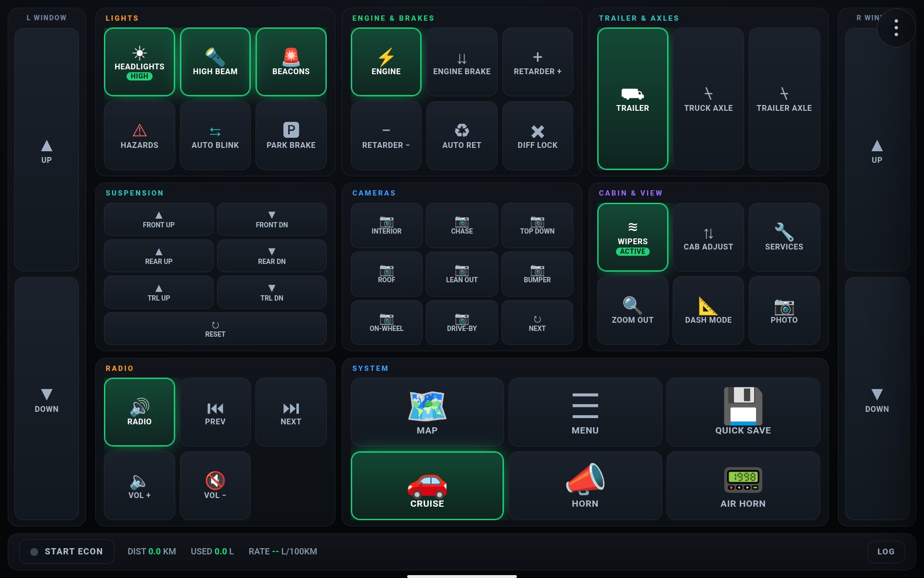Screen dimensions: 924x578
Task: Select the RATE -- L/100KM readout
Action: 282,552
